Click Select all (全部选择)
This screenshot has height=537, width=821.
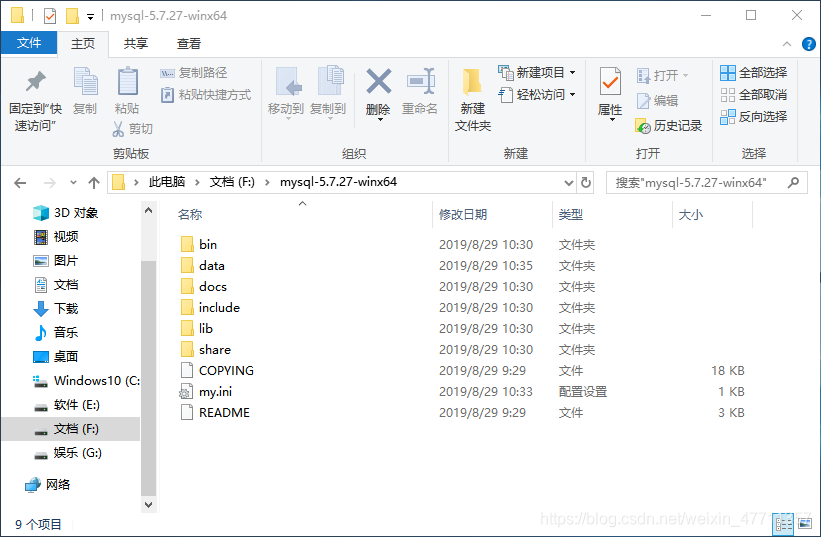pos(753,73)
